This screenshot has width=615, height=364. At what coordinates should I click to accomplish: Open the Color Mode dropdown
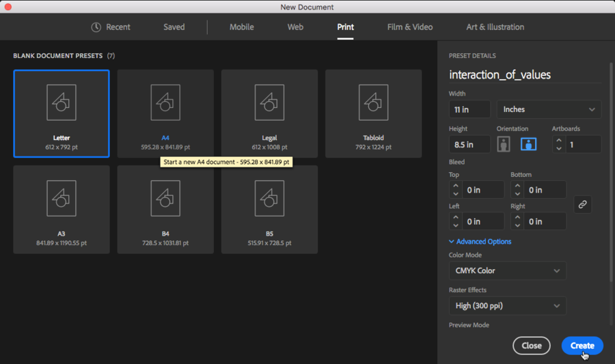pyautogui.click(x=507, y=270)
